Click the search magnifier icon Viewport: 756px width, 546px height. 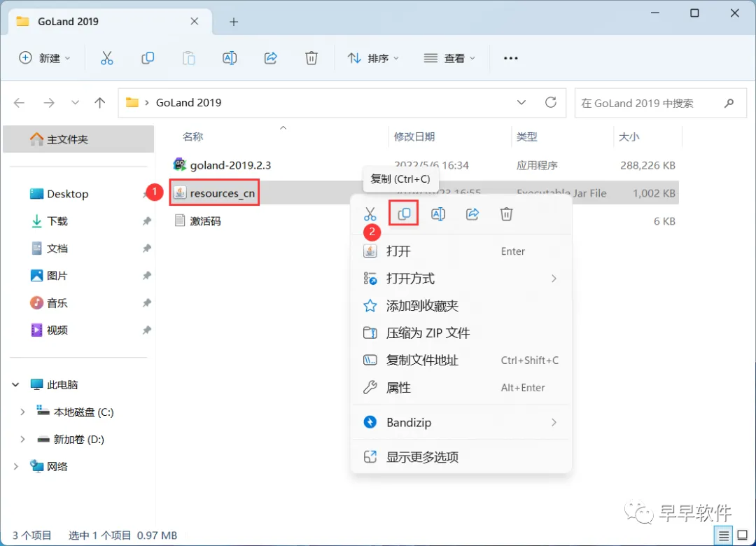click(729, 103)
